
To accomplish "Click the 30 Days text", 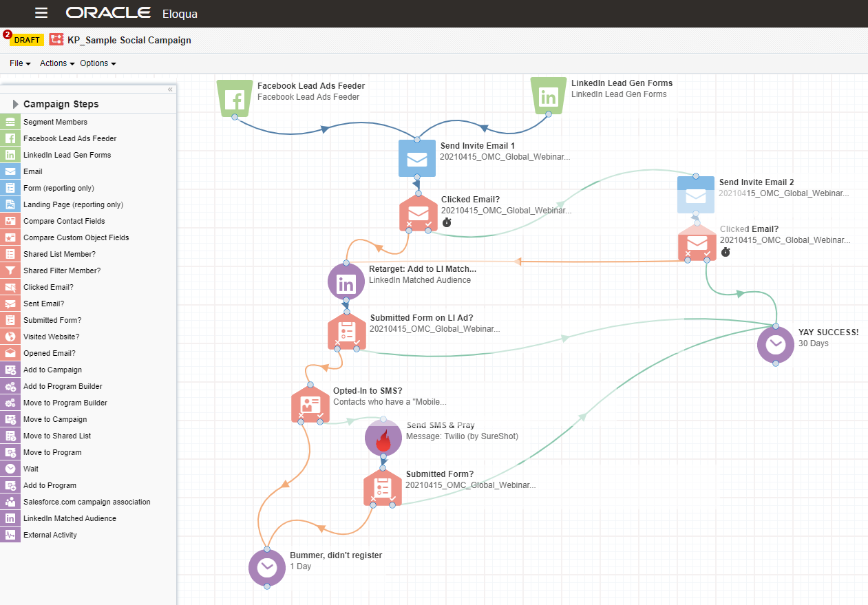I will (814, 343).
